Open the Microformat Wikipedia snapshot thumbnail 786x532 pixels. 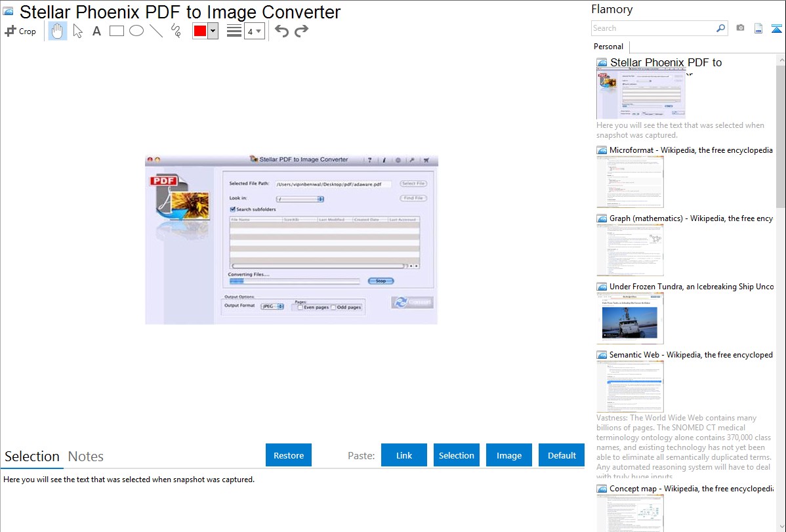(630, 182)
